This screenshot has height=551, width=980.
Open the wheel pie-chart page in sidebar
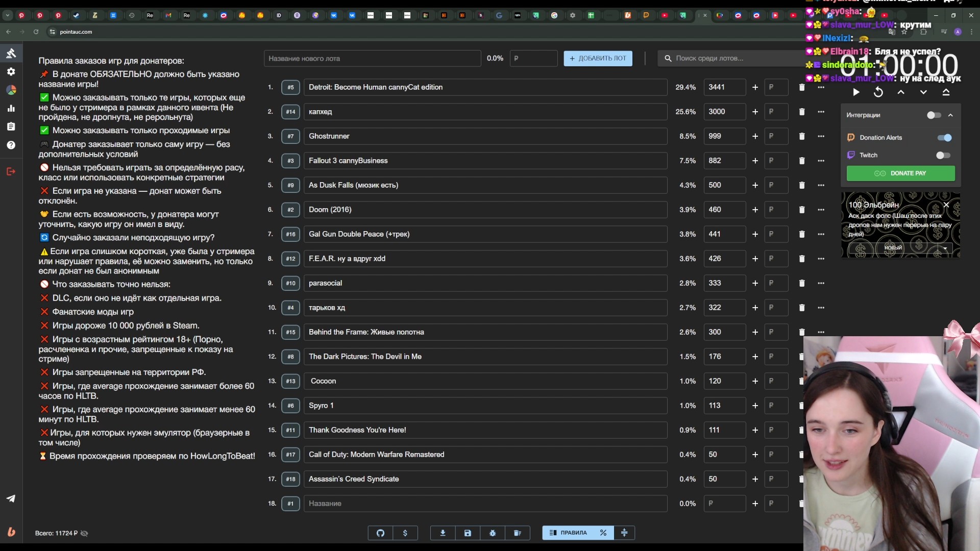pyautogui.click(x=11, y=90)
